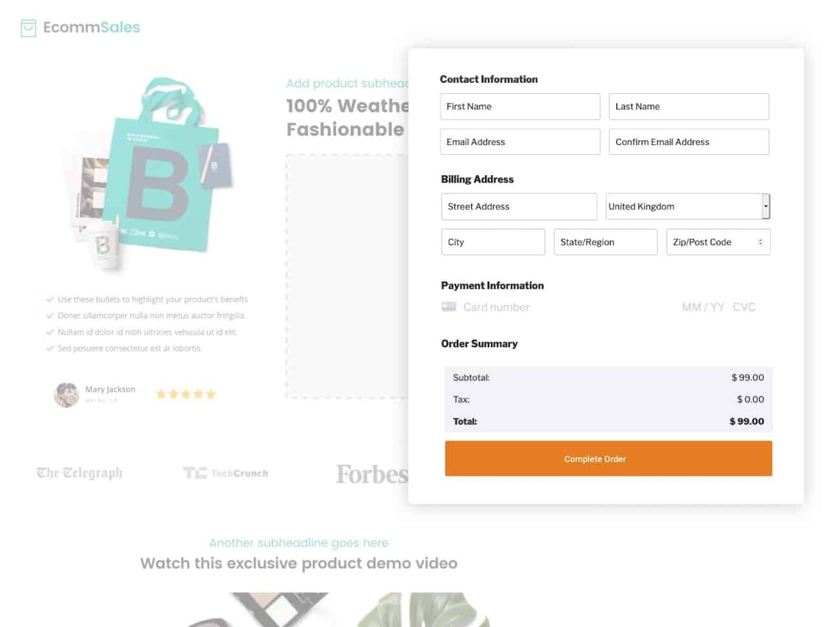Screen dimensions: 840x627
Task: Click the Zip/Post Code stepper arrows
Action: 760,242
